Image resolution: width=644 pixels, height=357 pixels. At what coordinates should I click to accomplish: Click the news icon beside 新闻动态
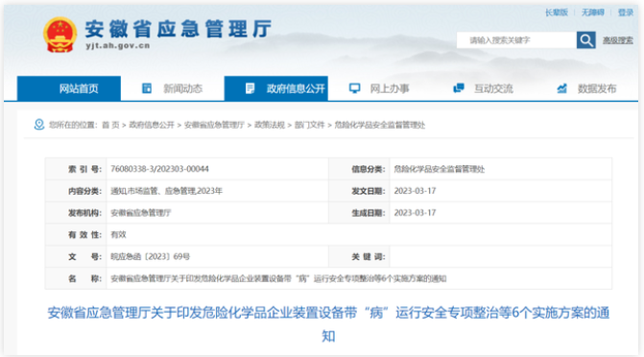point(147,88)
